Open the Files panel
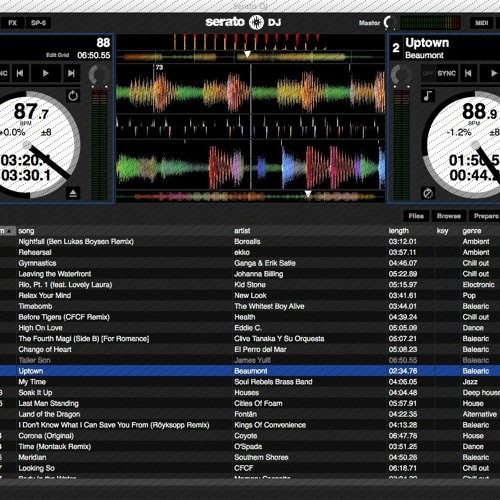This screenshot has height=500, width=500. 416,216
